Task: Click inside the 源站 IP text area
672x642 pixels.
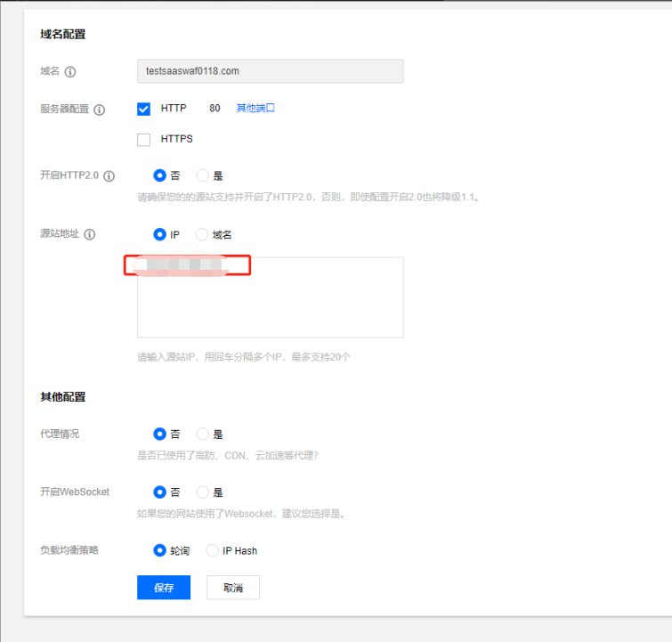Action: [x=270, y=307]
